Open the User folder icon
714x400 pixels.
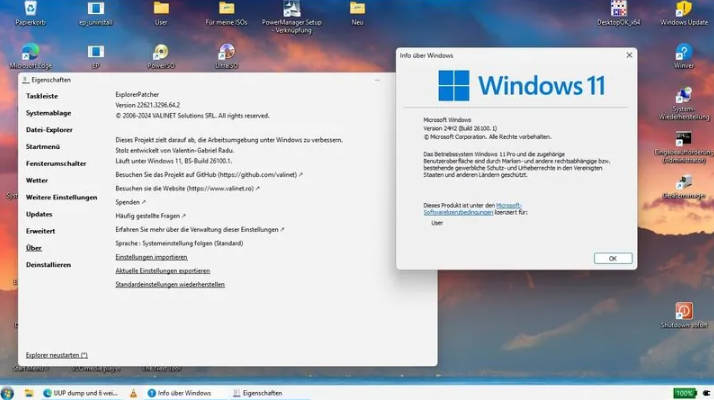point(161,13)
